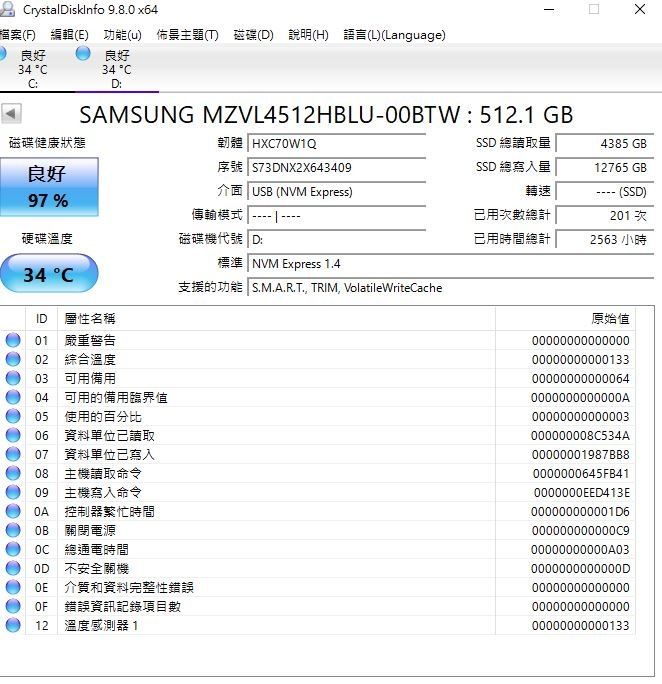Select the 控制器繁忙時間 attribute row
Viewport: 662px width, 684px height.
[x=110, y=511]
